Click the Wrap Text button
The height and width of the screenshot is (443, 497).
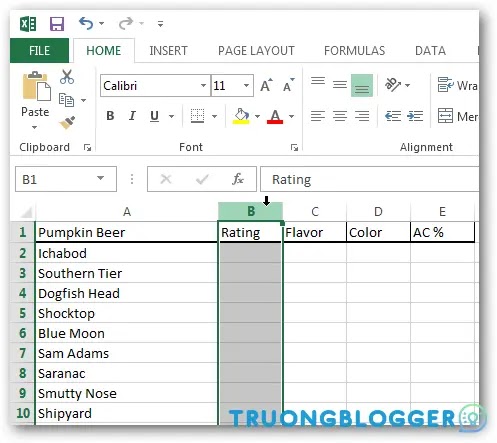[x=457, y=85]
